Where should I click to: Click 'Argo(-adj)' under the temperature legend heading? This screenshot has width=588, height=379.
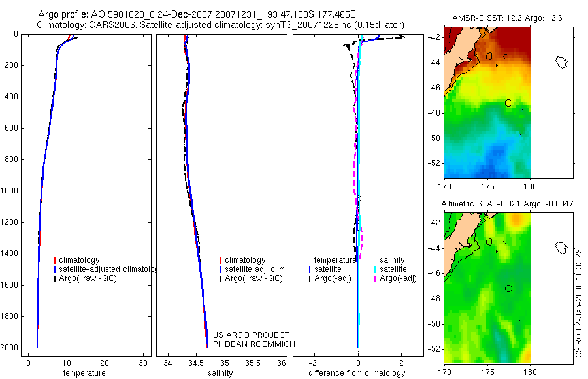click(333, 279)
